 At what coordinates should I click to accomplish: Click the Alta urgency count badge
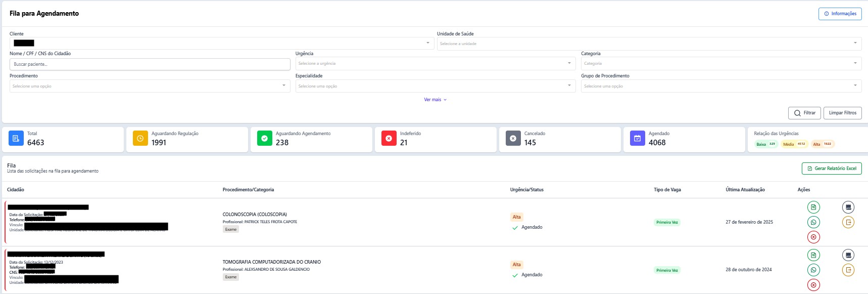[823, 144]
